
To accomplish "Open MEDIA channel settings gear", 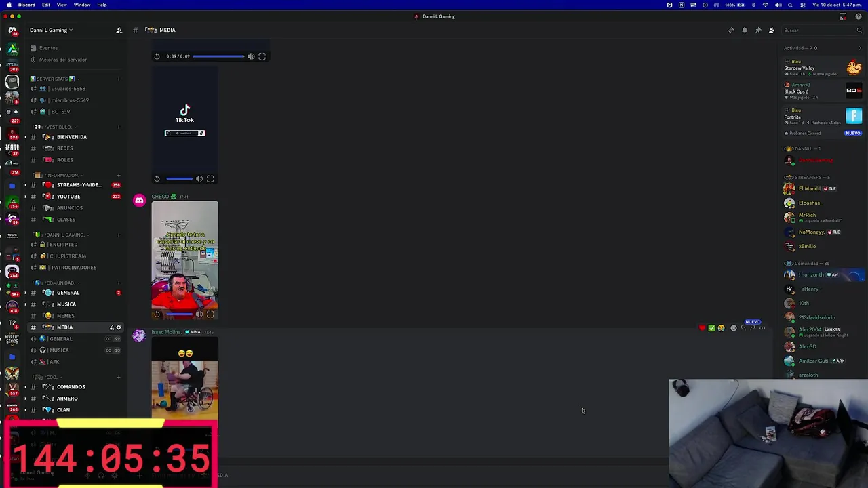I will [x=119, y=327].
